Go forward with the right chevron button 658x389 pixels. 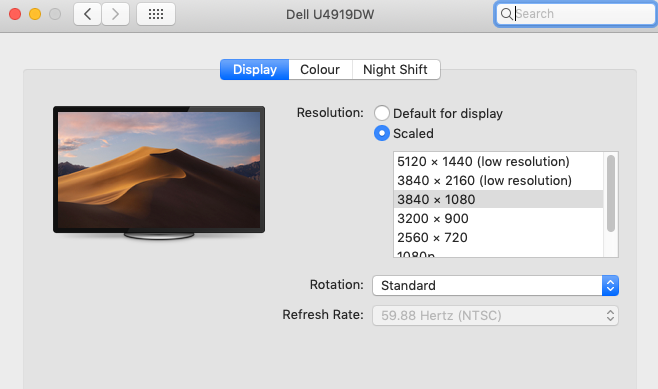pos(115,14)
